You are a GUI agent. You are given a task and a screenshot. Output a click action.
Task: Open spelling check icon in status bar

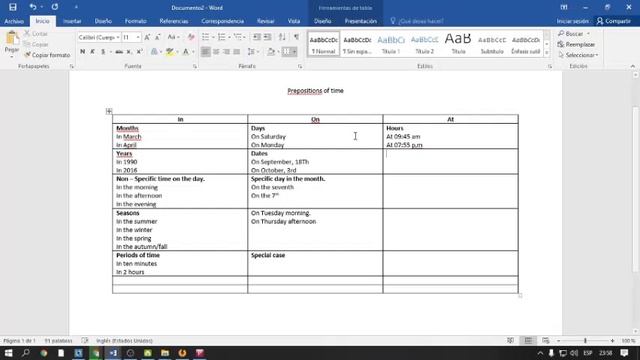click(x=84, y=340)
